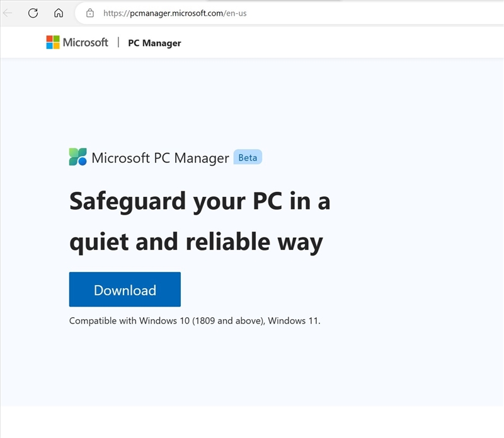The image size is (504, 438).
Task: Reload the page with the refresh icon
Action: pos(33,13)
